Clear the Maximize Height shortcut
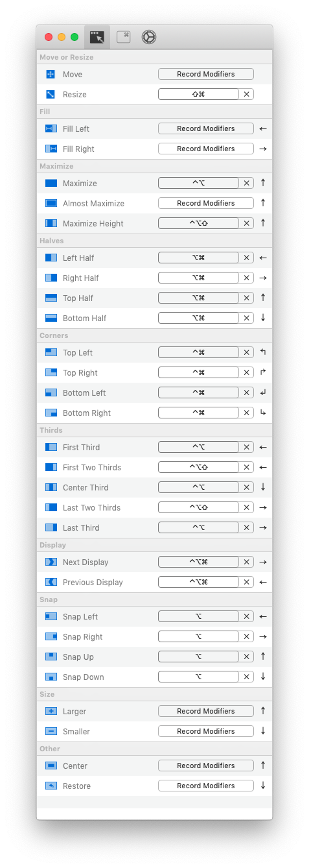 (x=247, y=223)
